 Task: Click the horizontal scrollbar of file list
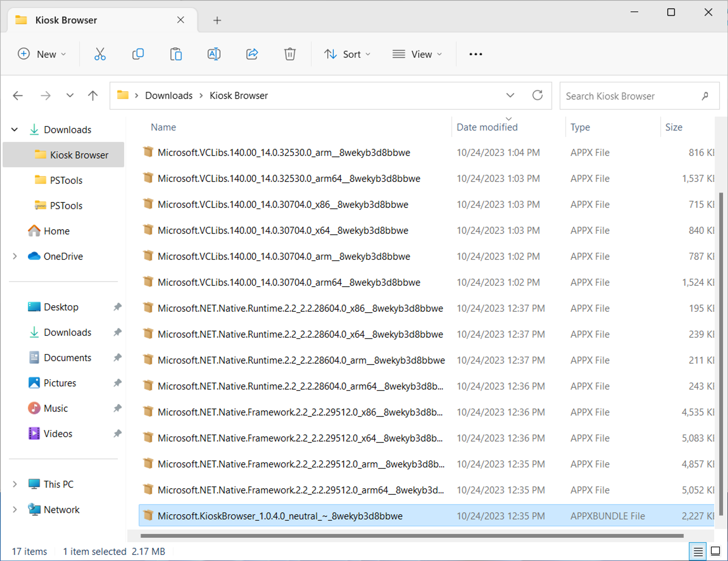[x=412, y=536]
